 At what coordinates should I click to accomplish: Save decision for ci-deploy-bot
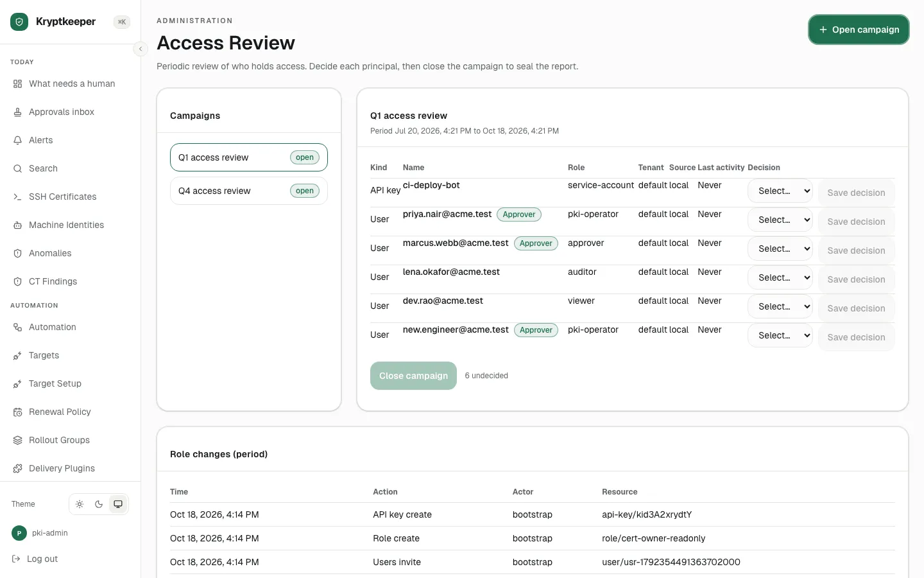pos(856,193)
